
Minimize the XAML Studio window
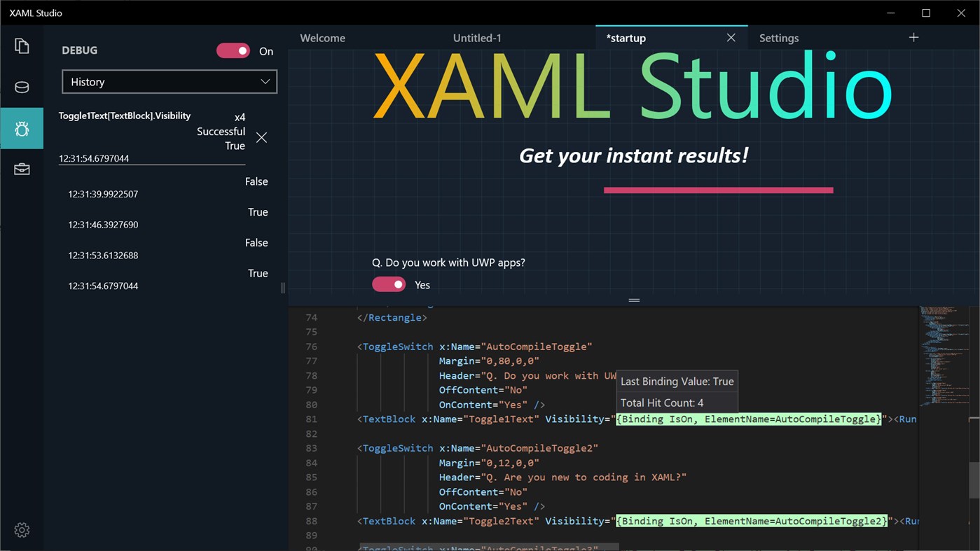click(890, 13)
